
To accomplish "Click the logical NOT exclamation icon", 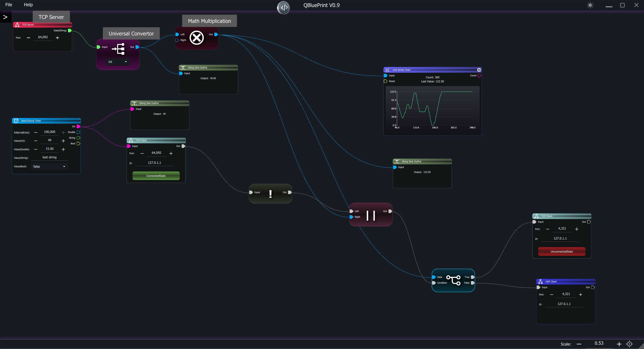I will pyautogui.click(x=270, y=194).
